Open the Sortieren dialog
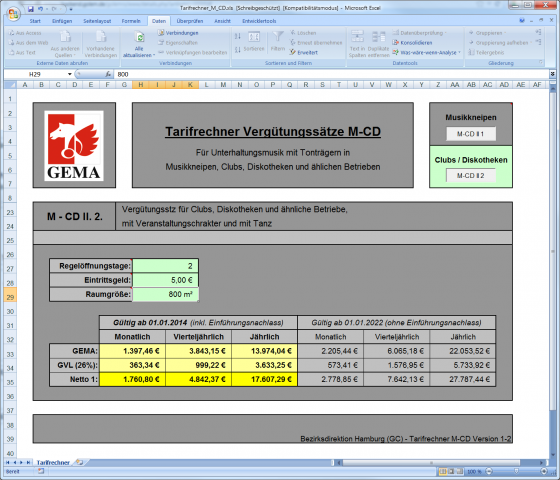This screenshot has height=480, width=560. pyautogui.click(x=254, y=42)
